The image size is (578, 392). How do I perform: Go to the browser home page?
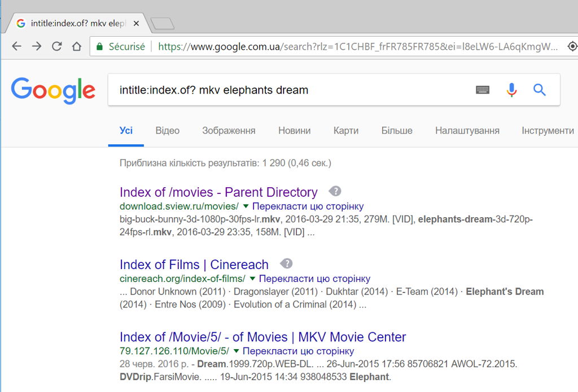pyautogui.click(x=77, y=46)
